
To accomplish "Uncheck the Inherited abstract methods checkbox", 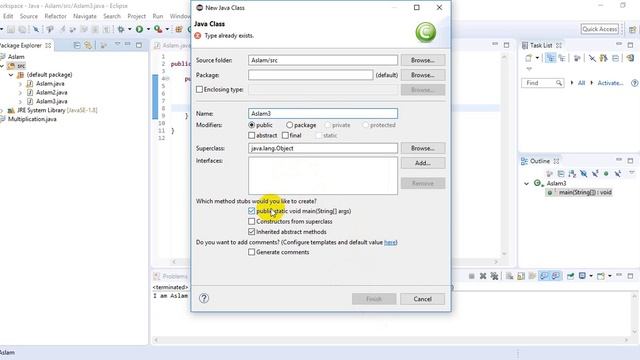I will tap(251, 231).
